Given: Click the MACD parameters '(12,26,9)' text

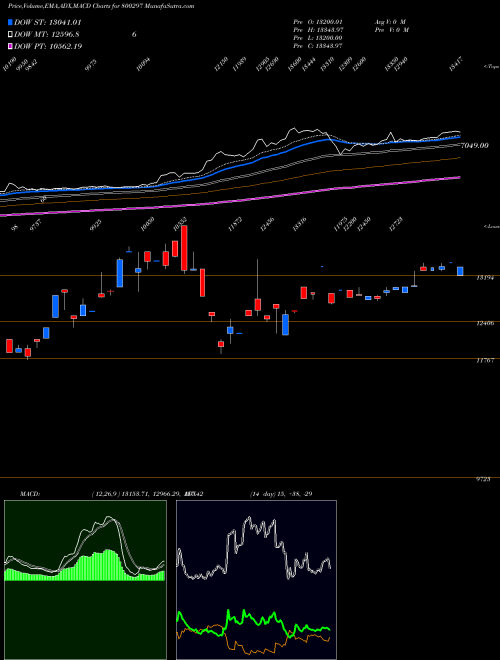Looking at the screenshot, I should tap(106, 493).
